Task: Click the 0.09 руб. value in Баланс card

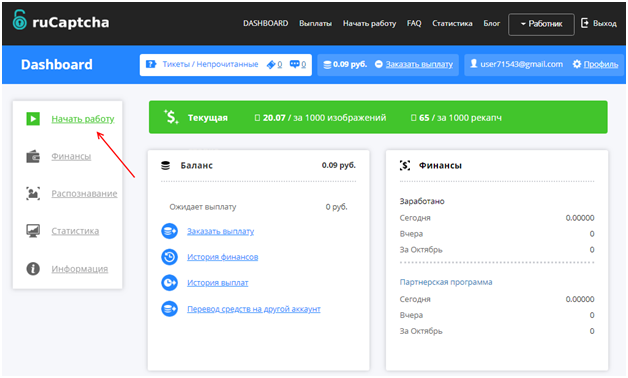Action: pos(338,165)
